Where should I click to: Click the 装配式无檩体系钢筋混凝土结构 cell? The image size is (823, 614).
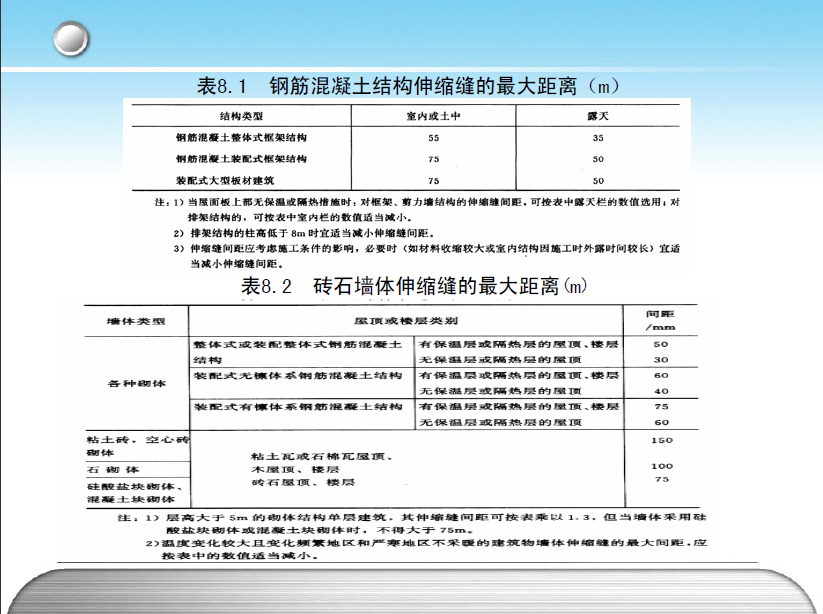click(x=298, y=376)
